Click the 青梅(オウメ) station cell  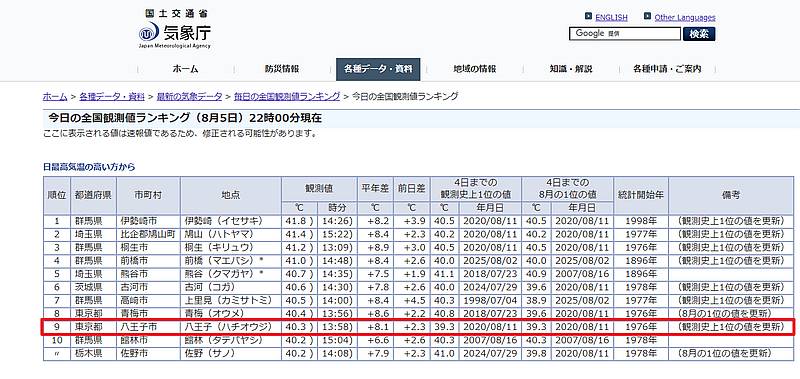click(231, 314)
